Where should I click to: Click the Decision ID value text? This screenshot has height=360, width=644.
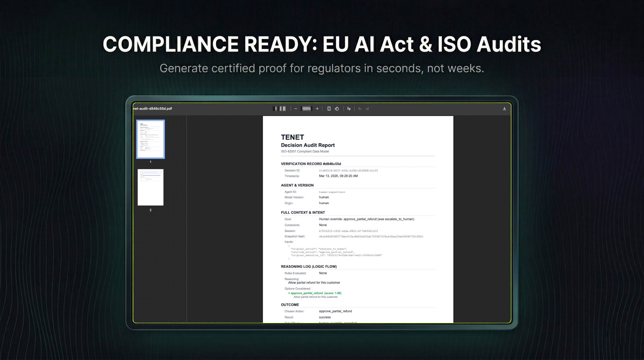click(348, 171)
